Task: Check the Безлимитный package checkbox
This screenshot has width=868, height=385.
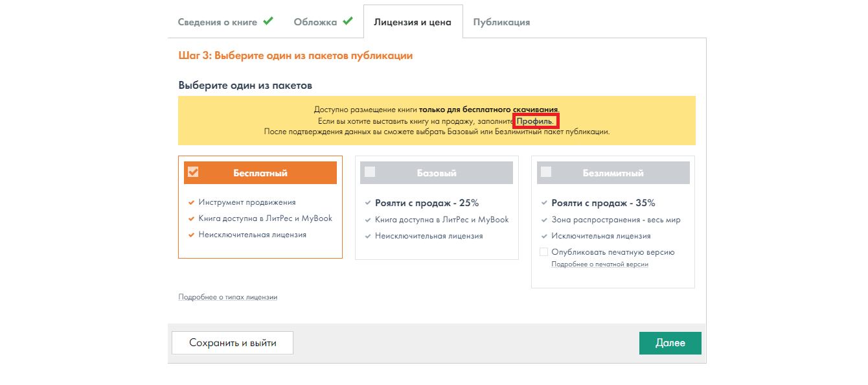Action: (546, 172)
